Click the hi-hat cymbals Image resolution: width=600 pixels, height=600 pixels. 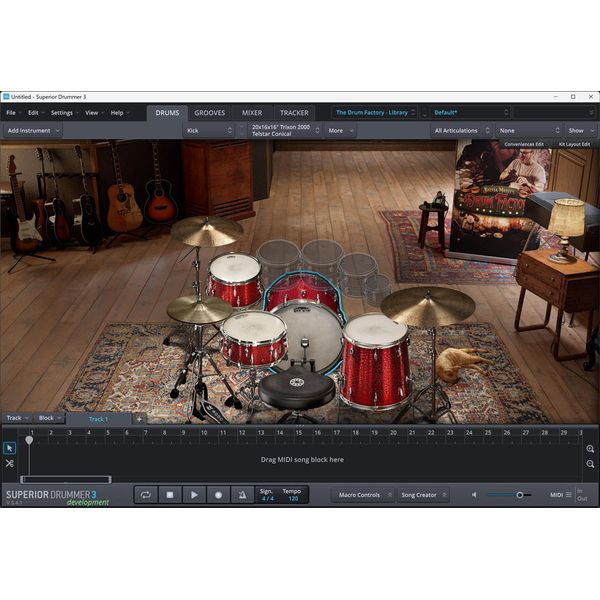click(x=199, y=308)
